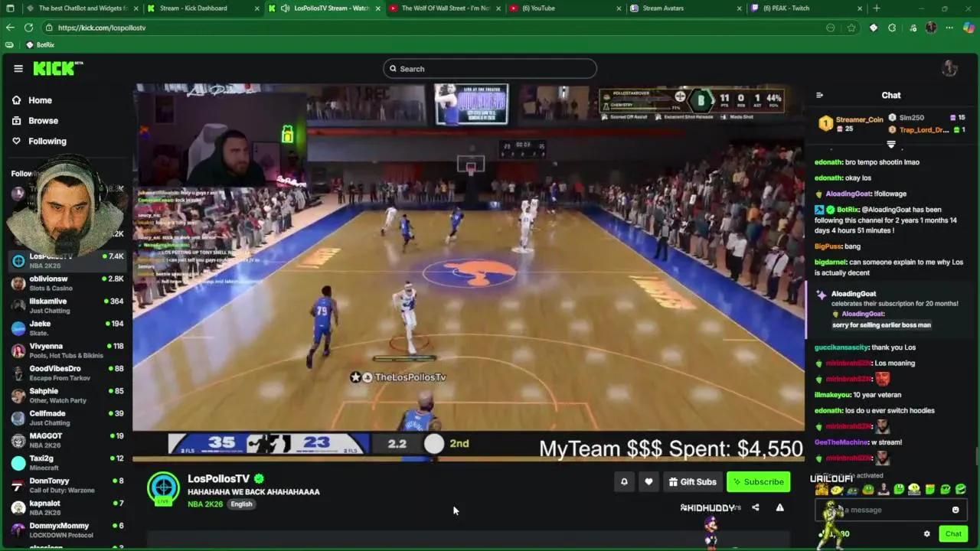Screen dimensions: 980x551
Task: Switch to the (6) YouTube tab
Action: coord(565,8)
